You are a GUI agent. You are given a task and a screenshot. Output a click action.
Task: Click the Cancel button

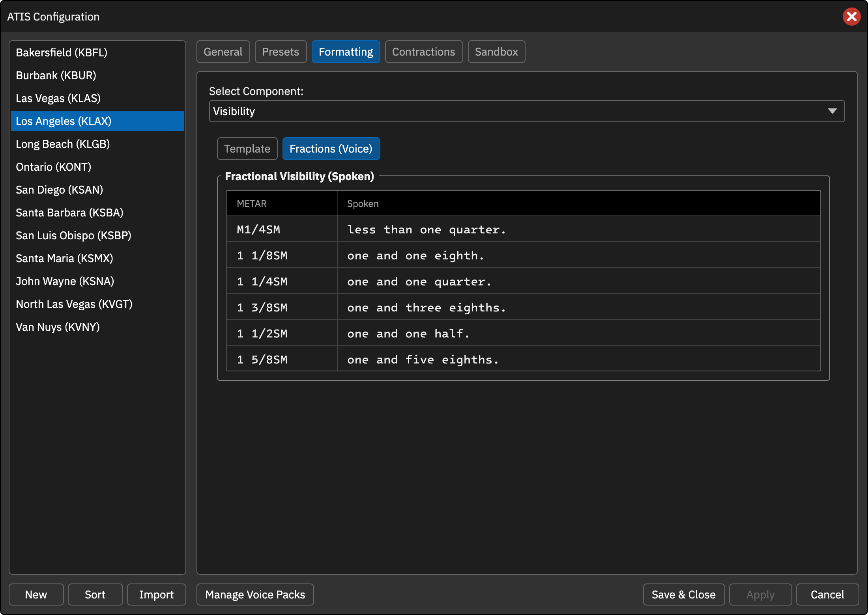[x=827, y=594]
